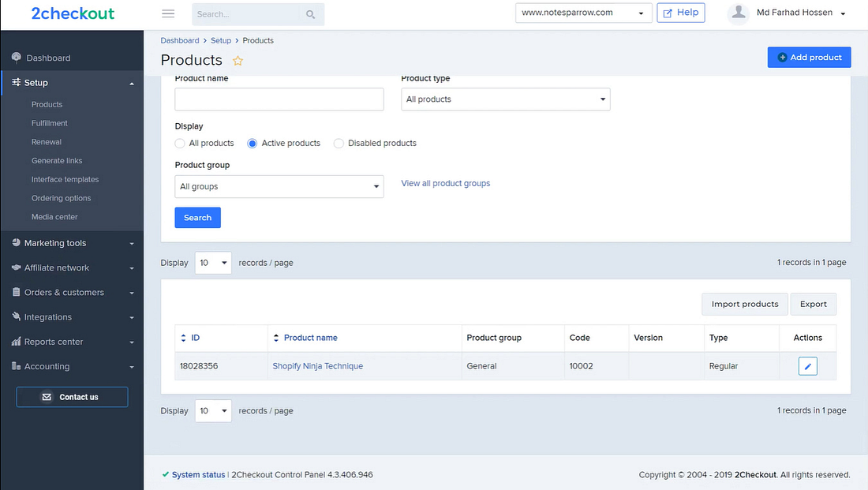
Task: Expand the Reports center section arrow
Action: coord(132,342)
